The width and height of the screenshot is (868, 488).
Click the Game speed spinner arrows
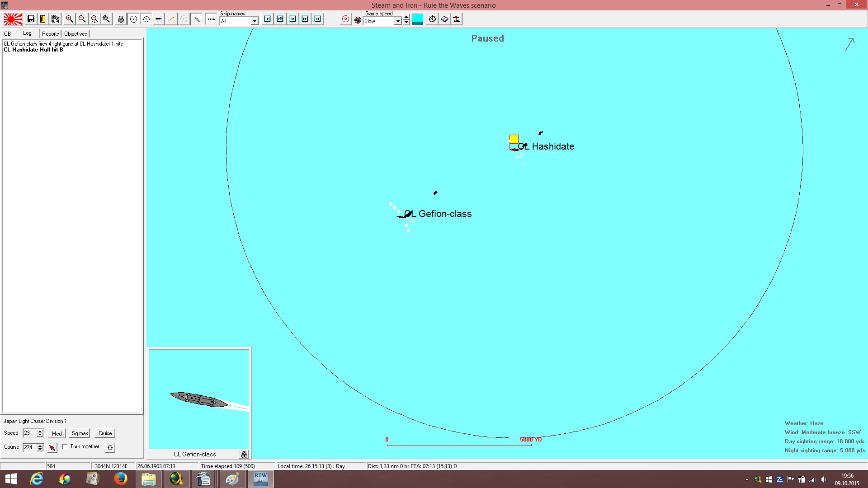point(406,19)
